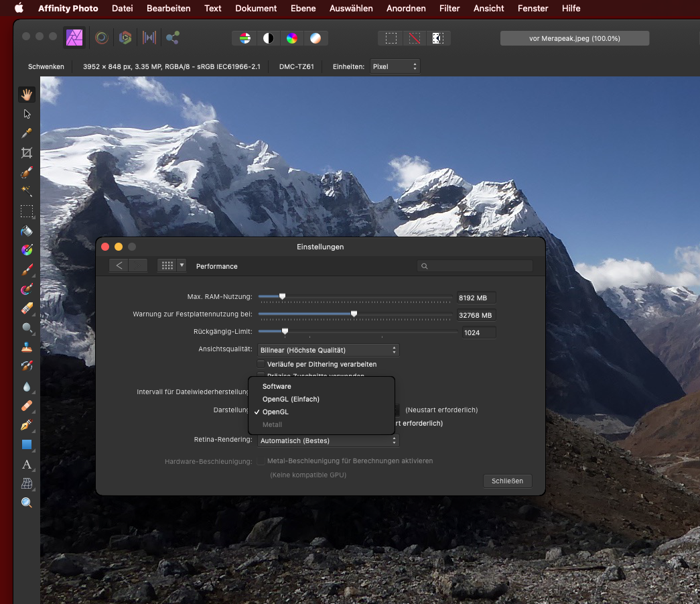
Task: Apply Auto Colours from toolbar
Action: click(292, 38)
